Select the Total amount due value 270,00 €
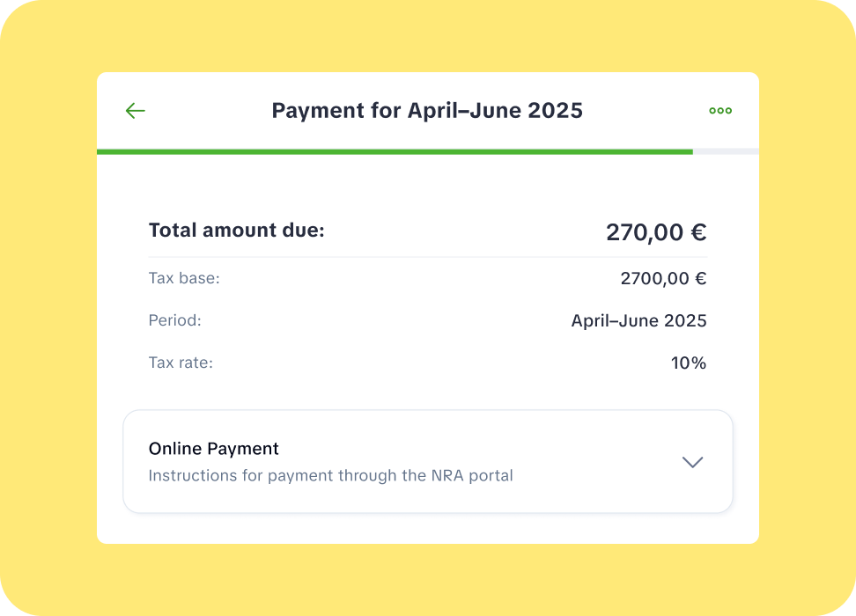The height and width of the screenshot is (616, 856). [656, 231]
